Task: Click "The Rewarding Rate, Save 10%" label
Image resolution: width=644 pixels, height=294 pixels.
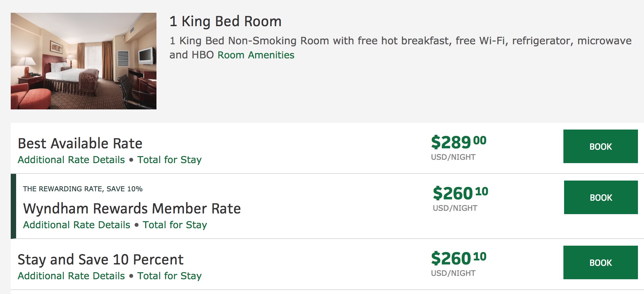Action: (x=83, y=189)
